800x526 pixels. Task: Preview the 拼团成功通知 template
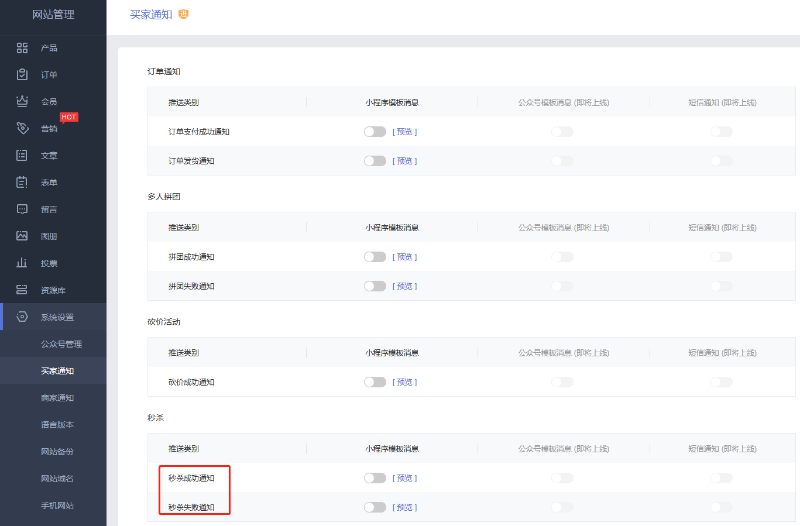(405, 257)
